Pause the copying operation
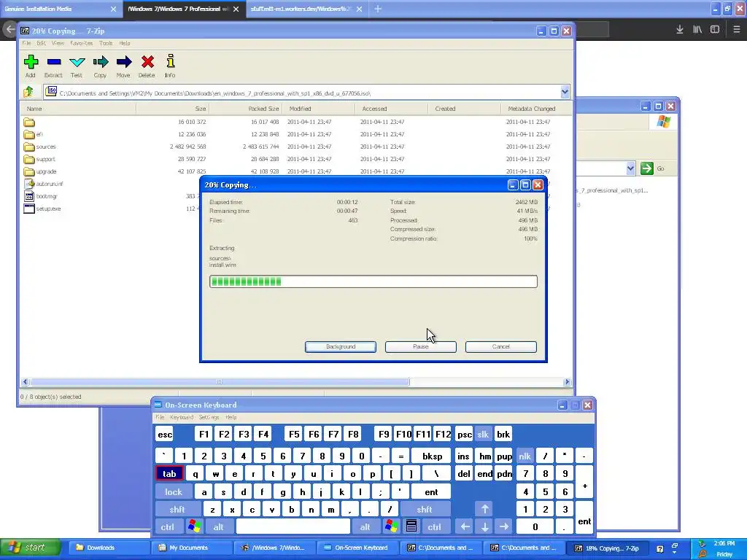Image resolution: width=747 pixels, height=560 pixels. click(x=421, y=346)
